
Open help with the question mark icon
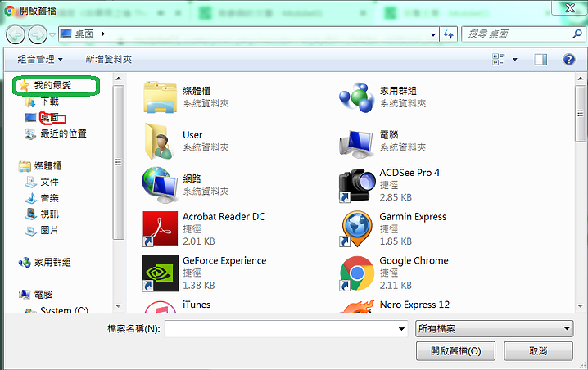(569, 59)
